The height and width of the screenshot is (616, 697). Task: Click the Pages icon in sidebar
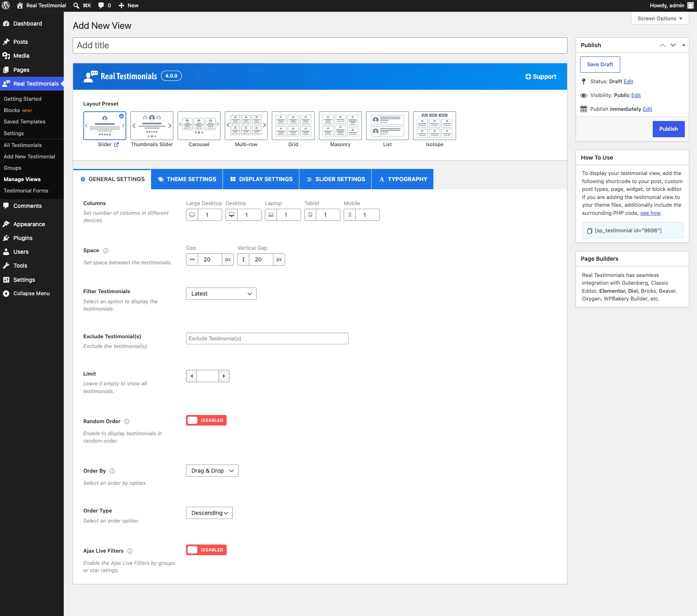click(6, 70)
